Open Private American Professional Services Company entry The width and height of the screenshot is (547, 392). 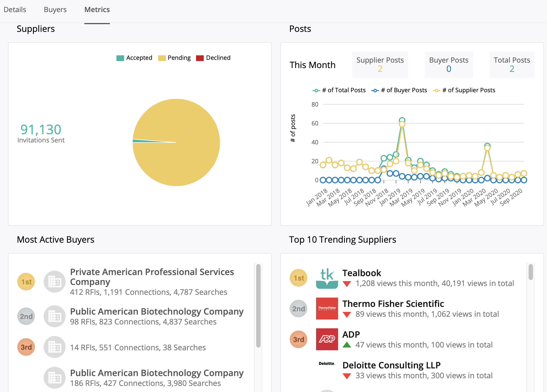(x=152, y=277)
